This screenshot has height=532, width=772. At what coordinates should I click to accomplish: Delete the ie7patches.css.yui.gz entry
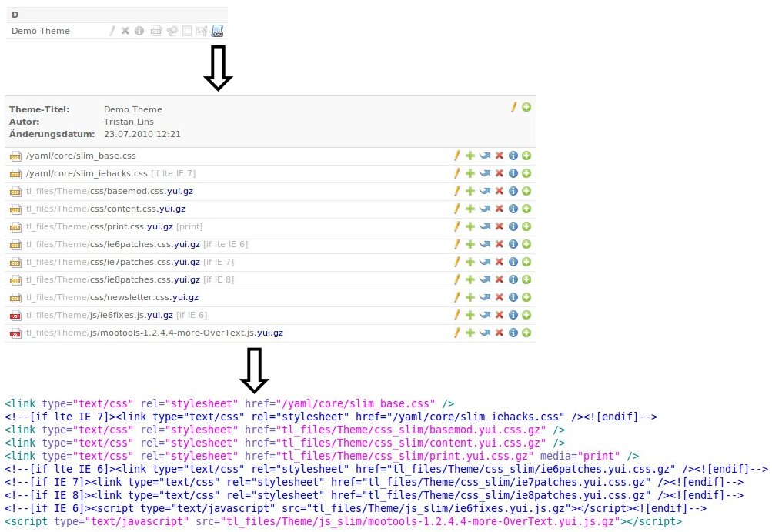pyautogui.click(x=499, y=262)
